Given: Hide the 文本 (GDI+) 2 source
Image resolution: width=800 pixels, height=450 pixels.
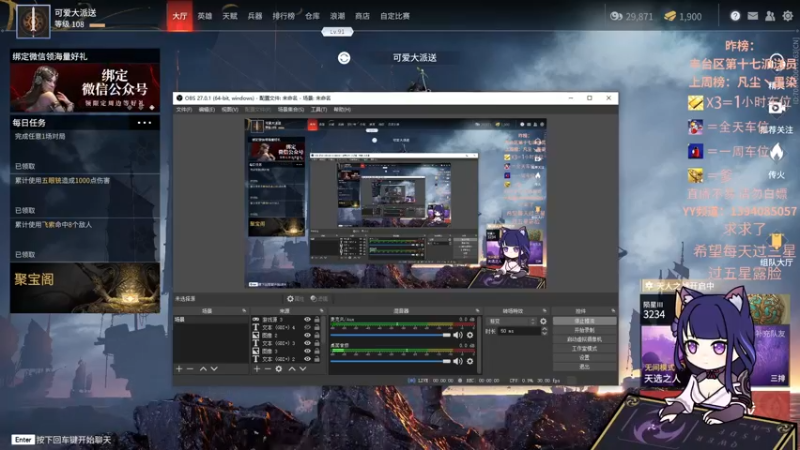Looking at the screenshot, I should 307,359.
